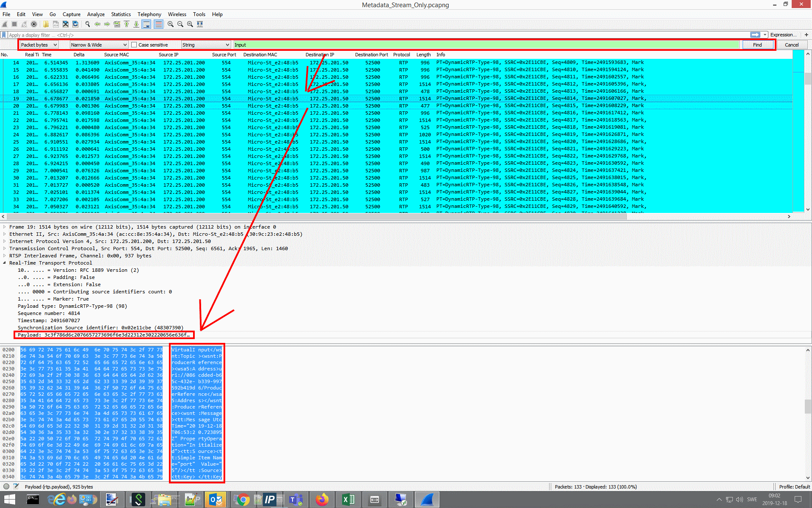812x508 pixels.
Task: Save the capture file from the toolbar
Action: coord(55,24)
